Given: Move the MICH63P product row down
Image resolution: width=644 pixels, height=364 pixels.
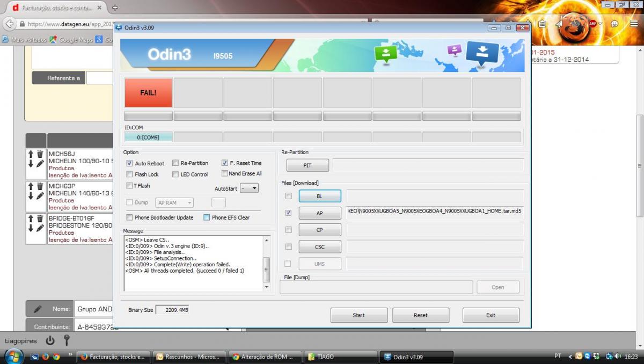Looking at the screenshot, I should tap(31, 195).
